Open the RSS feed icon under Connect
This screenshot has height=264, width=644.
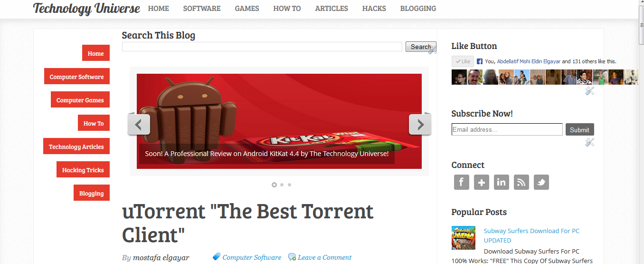coord(521,182)
